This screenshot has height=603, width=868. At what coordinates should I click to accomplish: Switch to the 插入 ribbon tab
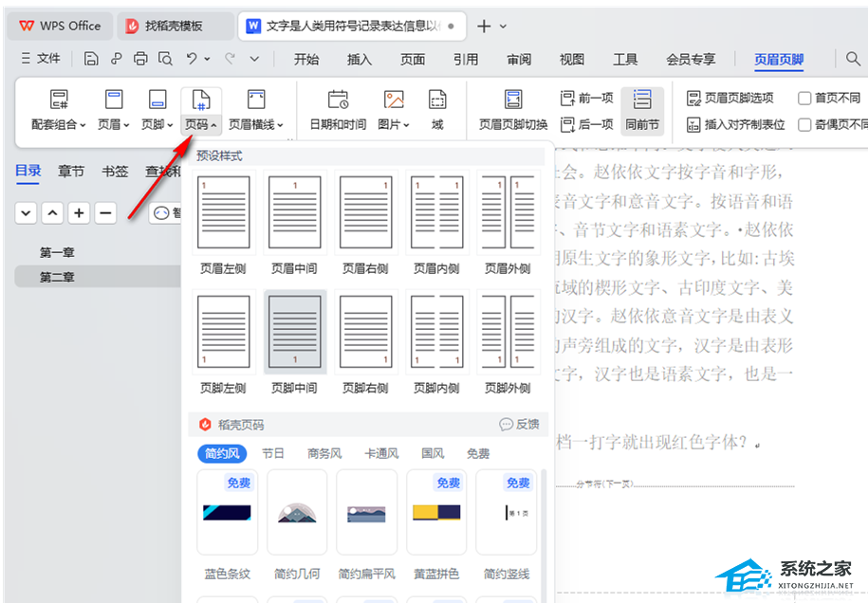(360, 60)
